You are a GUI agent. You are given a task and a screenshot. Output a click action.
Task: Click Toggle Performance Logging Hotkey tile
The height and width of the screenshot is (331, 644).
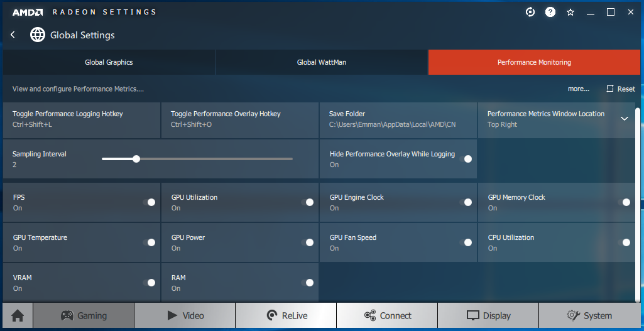tap(82, 120)
